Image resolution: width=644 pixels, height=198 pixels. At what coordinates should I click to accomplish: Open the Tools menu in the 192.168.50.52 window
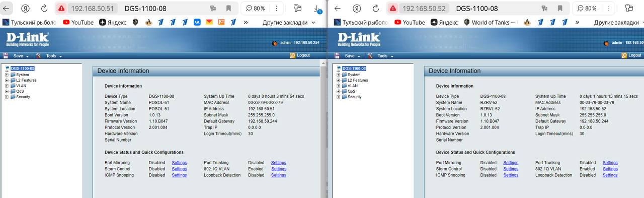click(x=384, y=56)
